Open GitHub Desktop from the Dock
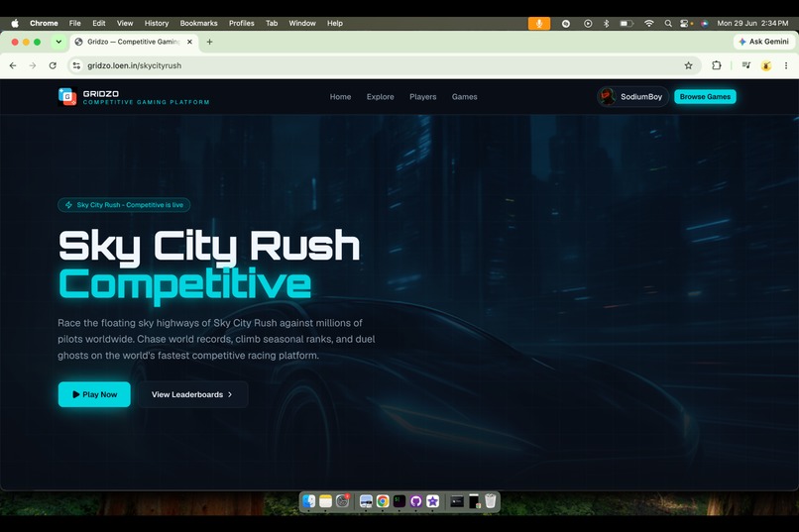Viewport: 799px width, 532px height. coord(415,501)
